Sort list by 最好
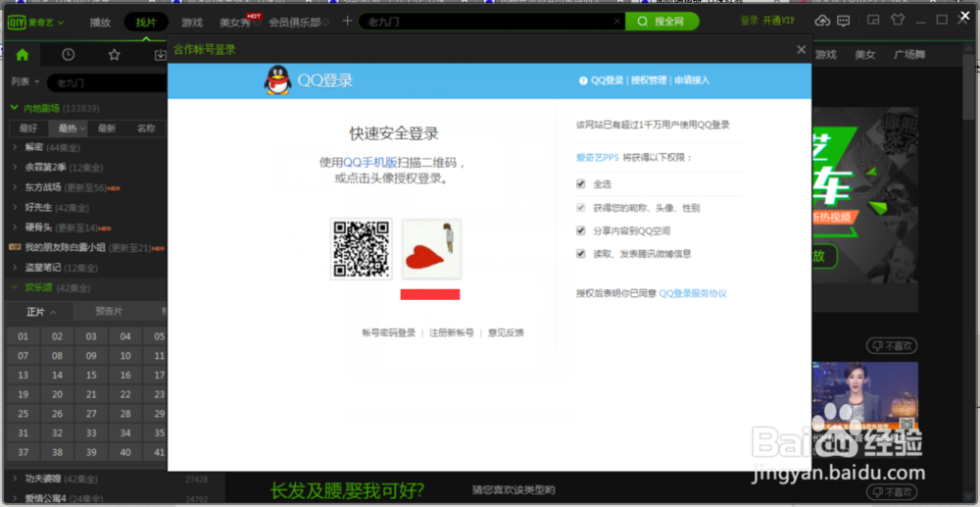 coord(28,128)
